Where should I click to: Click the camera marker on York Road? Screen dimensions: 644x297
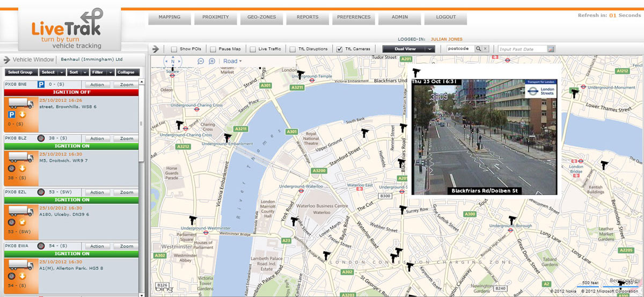(294, 220)
